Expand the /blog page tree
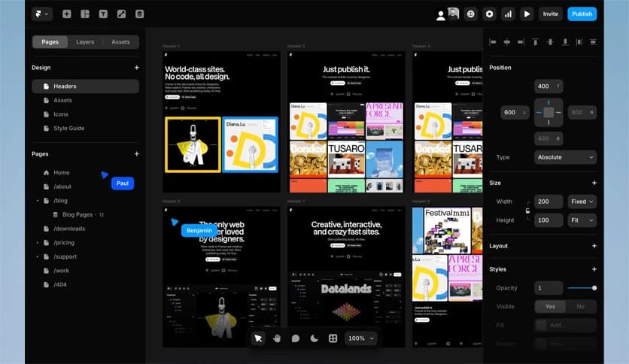The image size is (629, 364). tap(38, 201)
